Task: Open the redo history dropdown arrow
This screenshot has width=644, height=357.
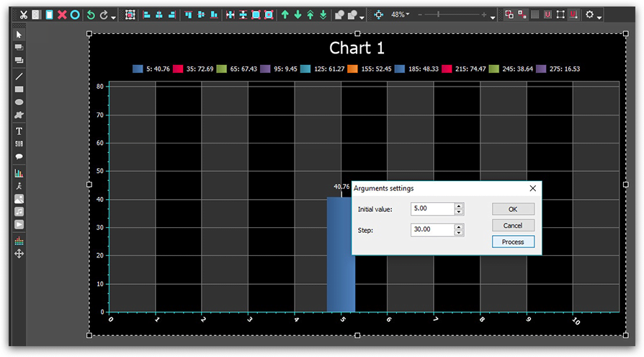Action: click(113, 17)
